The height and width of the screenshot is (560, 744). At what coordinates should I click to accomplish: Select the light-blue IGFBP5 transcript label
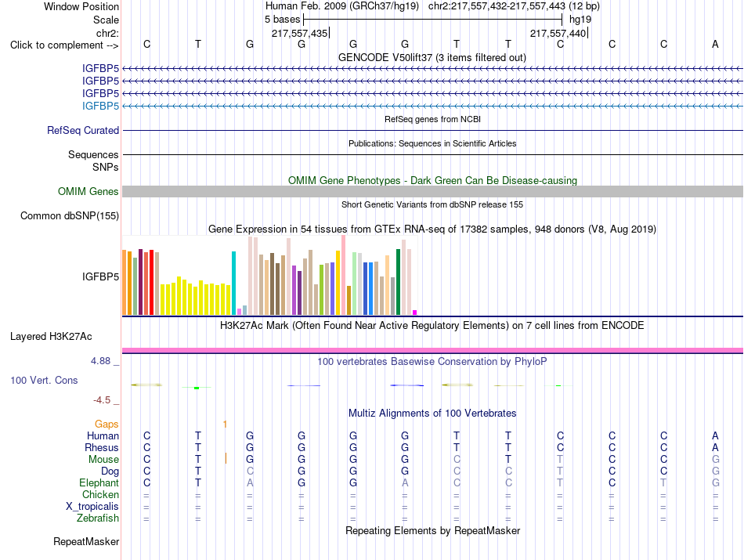(100, 106)
